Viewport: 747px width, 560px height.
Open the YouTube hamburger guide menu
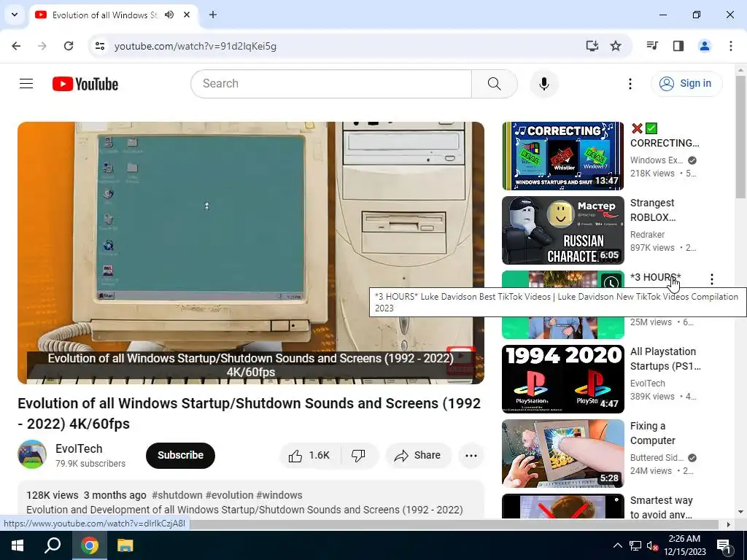(26, 84)
